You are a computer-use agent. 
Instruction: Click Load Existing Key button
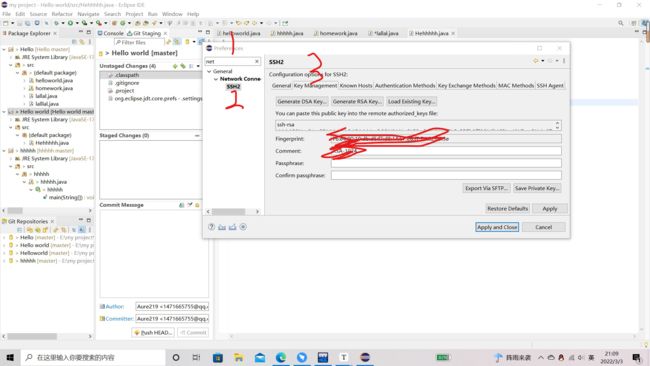[411, 101]
